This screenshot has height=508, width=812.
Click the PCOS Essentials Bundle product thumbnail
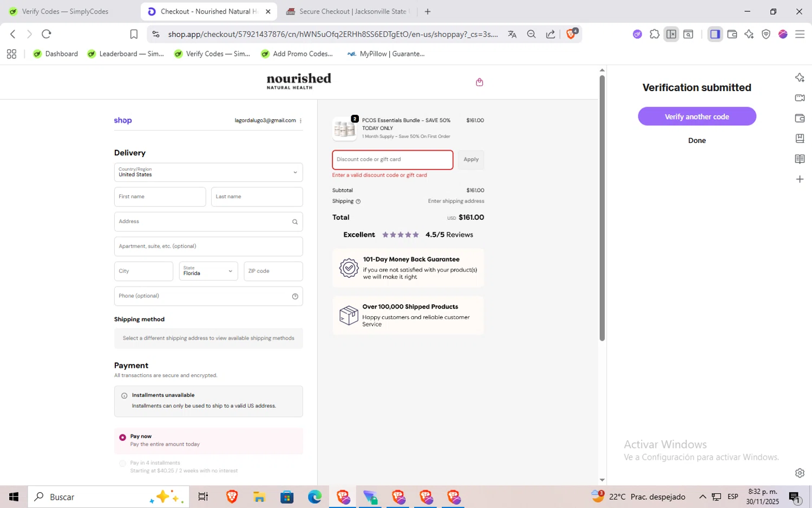click(x=345, y=128)
